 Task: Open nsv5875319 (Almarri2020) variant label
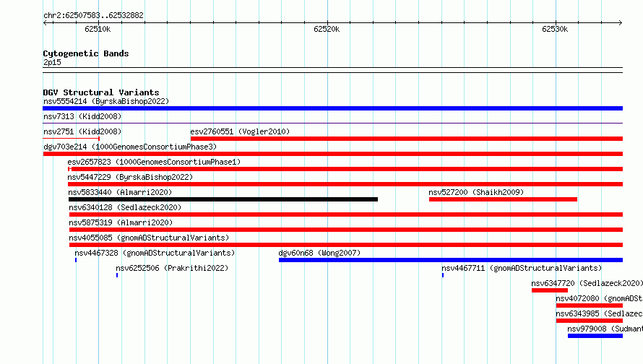tap(121, 222)
